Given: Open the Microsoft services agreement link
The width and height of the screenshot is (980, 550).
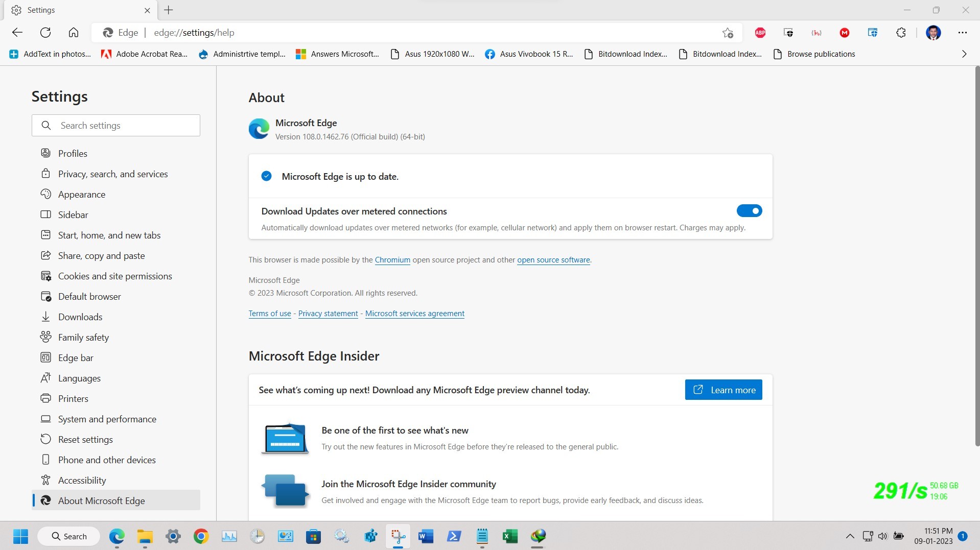Looking at the screenshot, I should point(415,313).
